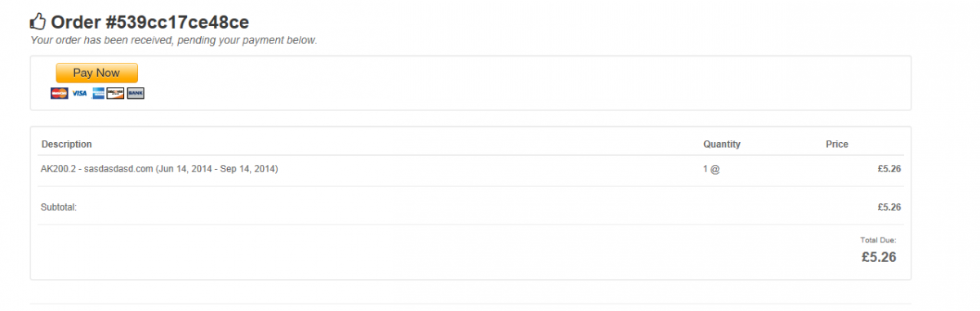Click the Order #539cc17ce48ce heading
The height and width of the screenshot is (311, 980).
[x=149, y=21]
